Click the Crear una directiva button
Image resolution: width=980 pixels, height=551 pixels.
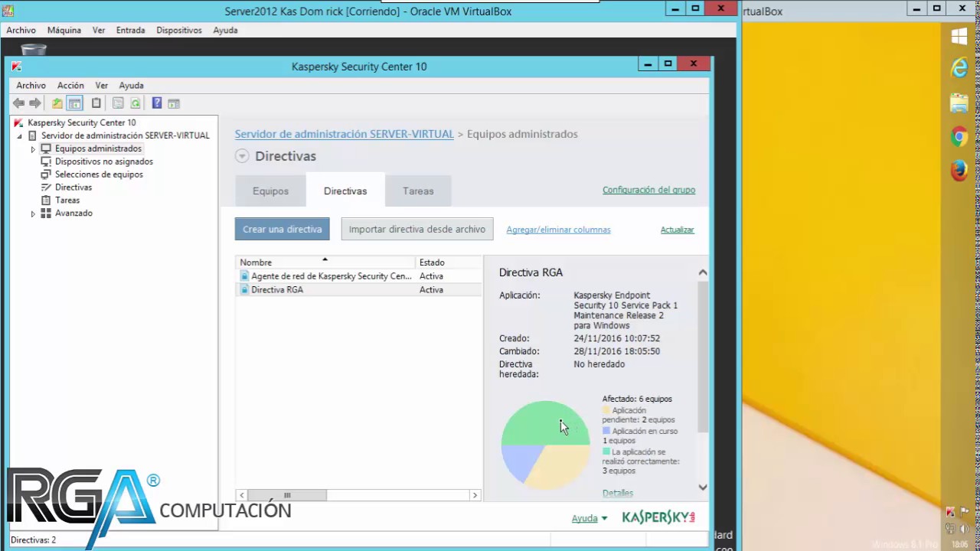(x=283, y=230)
